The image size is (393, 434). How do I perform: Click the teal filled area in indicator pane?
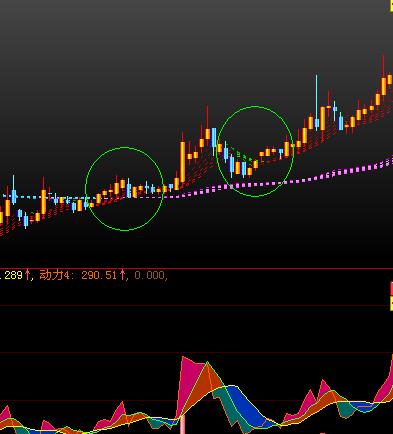pos(230,408)
